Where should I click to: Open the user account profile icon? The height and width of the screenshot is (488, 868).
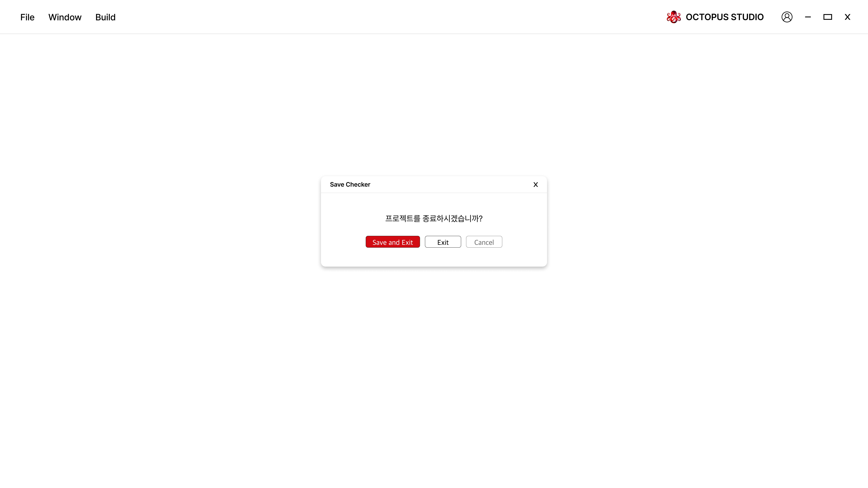(x=787, y=17)
